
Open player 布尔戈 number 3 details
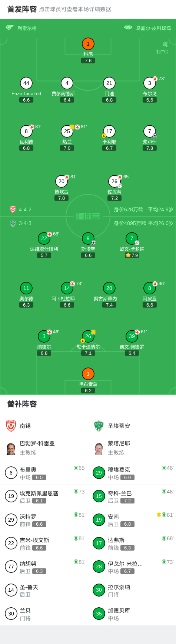(150, 83)
